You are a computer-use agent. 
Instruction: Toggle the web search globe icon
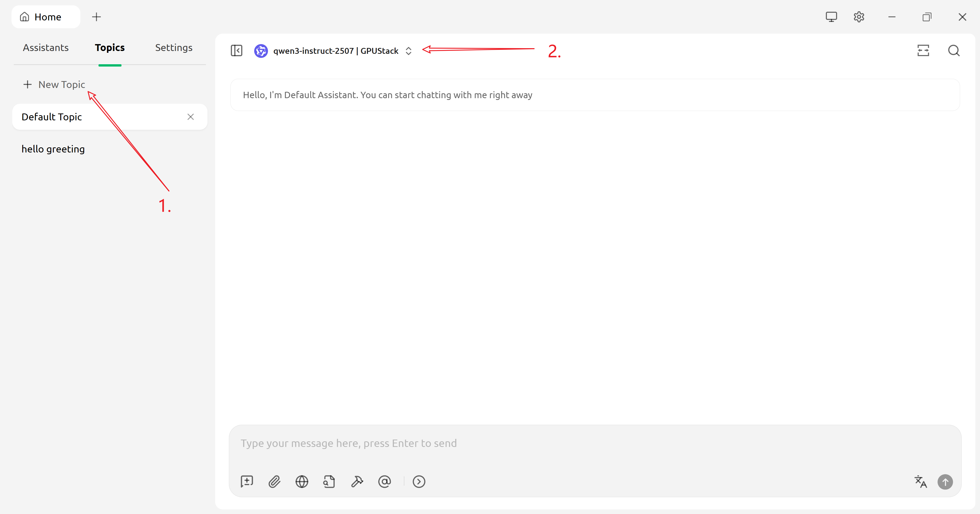click(302, 481)
